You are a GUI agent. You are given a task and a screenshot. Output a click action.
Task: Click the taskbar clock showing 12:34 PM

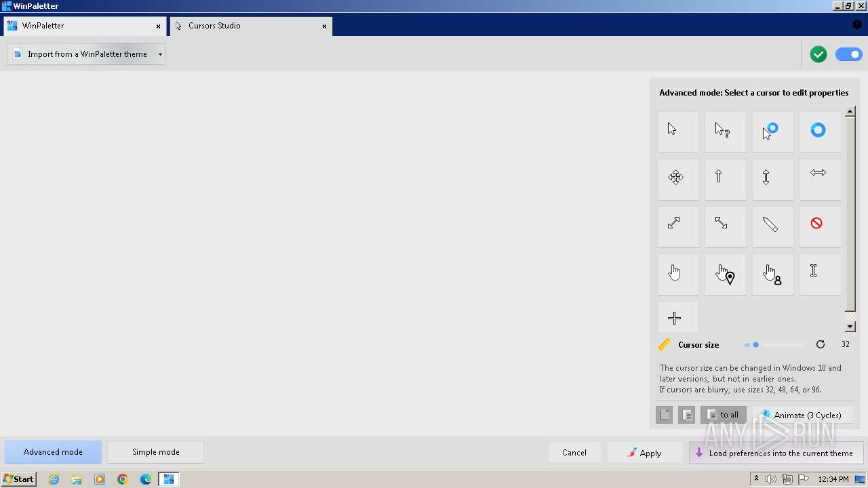coord(833,479)
